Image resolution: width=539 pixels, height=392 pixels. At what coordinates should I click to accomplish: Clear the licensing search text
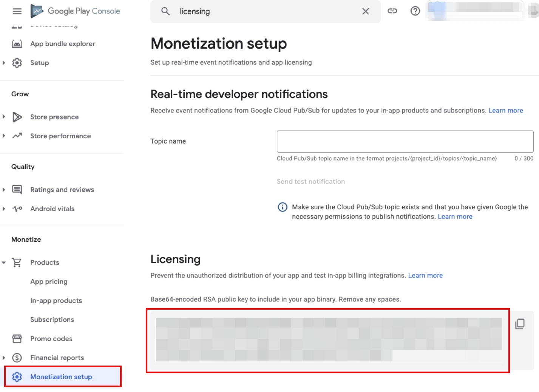[x=365, y=11]
